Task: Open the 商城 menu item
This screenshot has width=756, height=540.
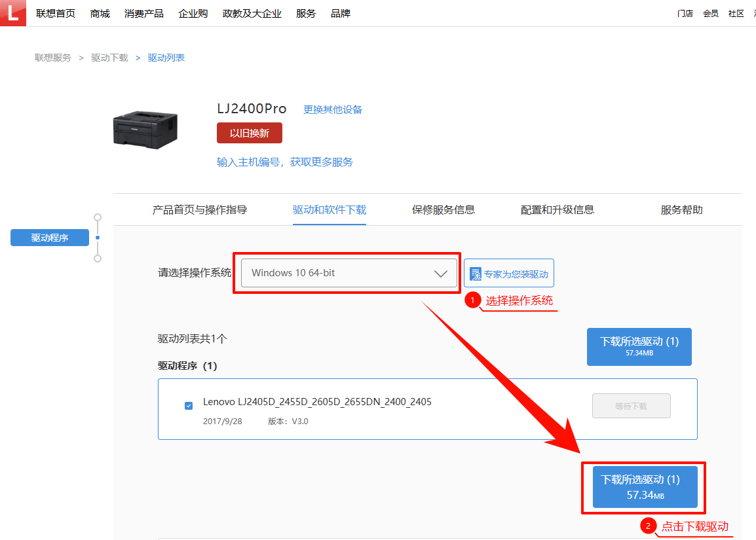Action: tap(99, 12)
